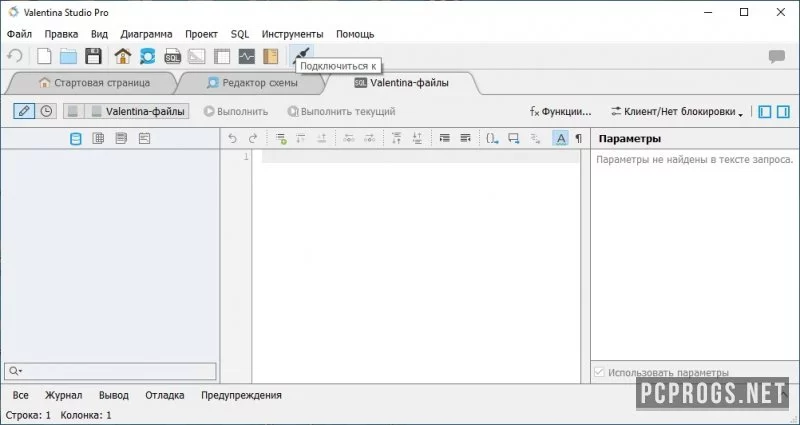Click the New document icon in toolbar
Image resolution: width=800 pixels, height=425 pixels.
click(44, 56)
